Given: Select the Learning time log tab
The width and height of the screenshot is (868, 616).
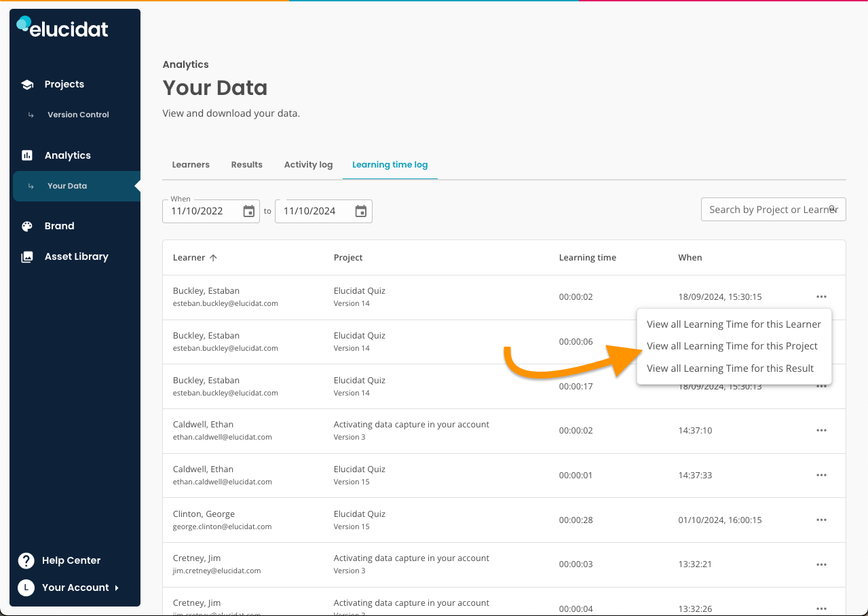Looking at the screenshot, I should [390, 165].
